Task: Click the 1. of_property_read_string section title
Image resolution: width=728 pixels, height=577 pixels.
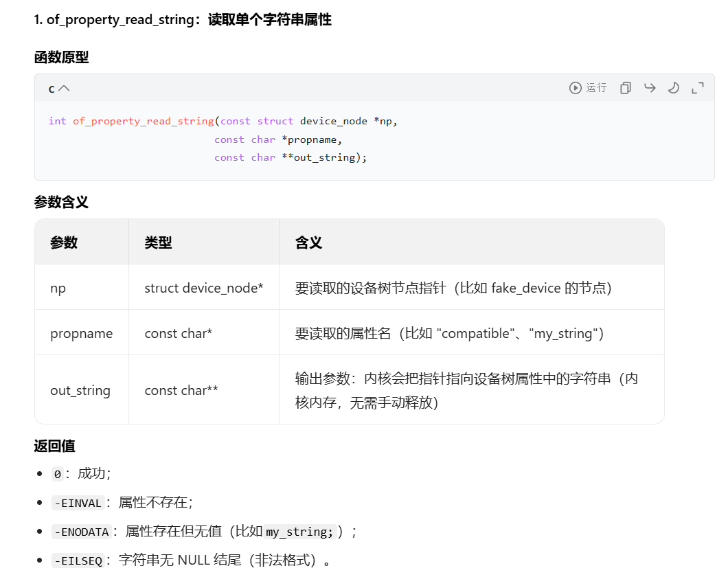Action: coord(183,19)
